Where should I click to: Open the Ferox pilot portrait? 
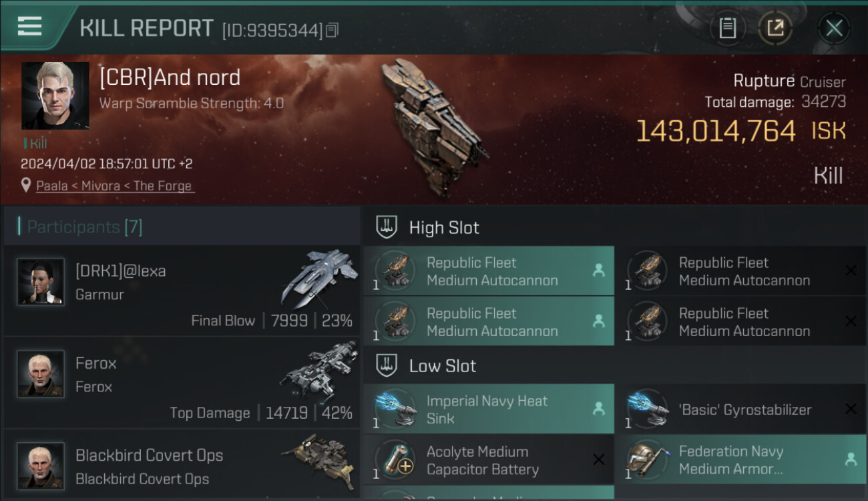click(x=41, y=374)
